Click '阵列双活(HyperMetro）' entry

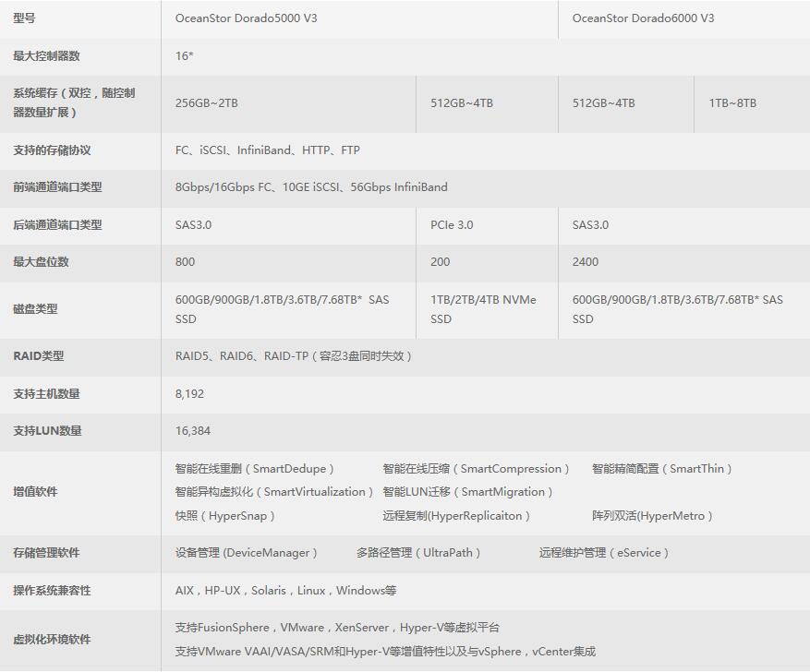[652, 516]
